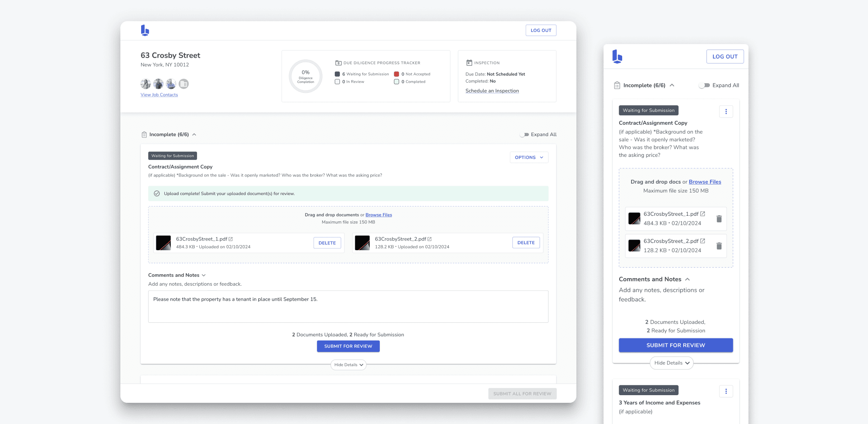The width and height of the screenshot is (868, 424).
Task: Enable the Expand All toggle on the desktop view
Action: coord(524,134)
